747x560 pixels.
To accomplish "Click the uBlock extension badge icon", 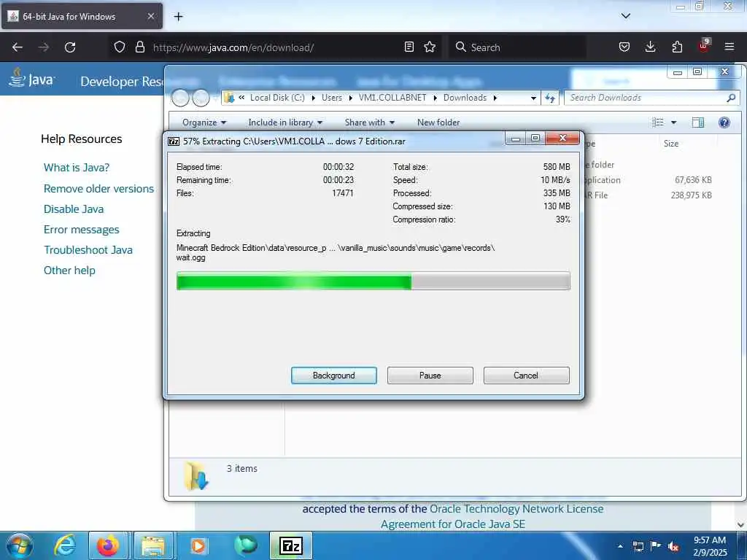I will pyautogui.click(x=704, y=46).
